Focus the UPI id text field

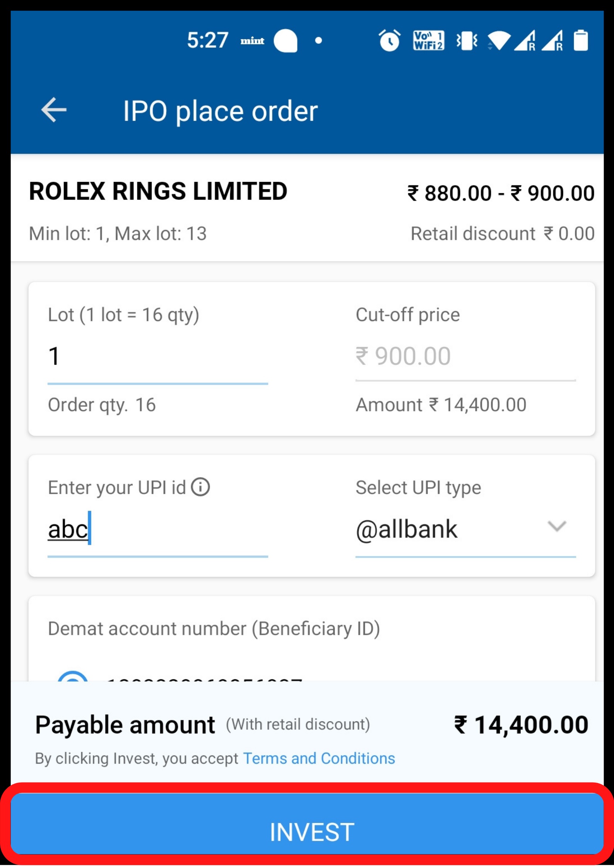pyautogui.click(x=157, y=529)
